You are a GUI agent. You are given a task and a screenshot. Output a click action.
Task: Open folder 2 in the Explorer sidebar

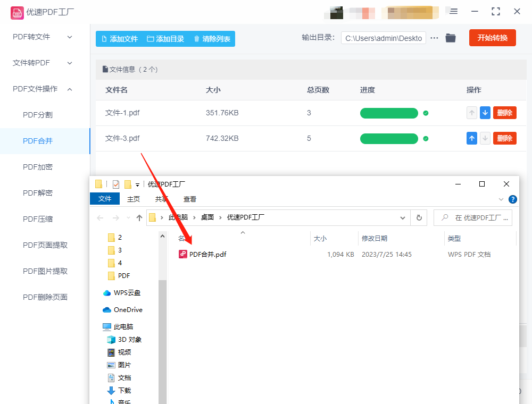tap(115, 238)
